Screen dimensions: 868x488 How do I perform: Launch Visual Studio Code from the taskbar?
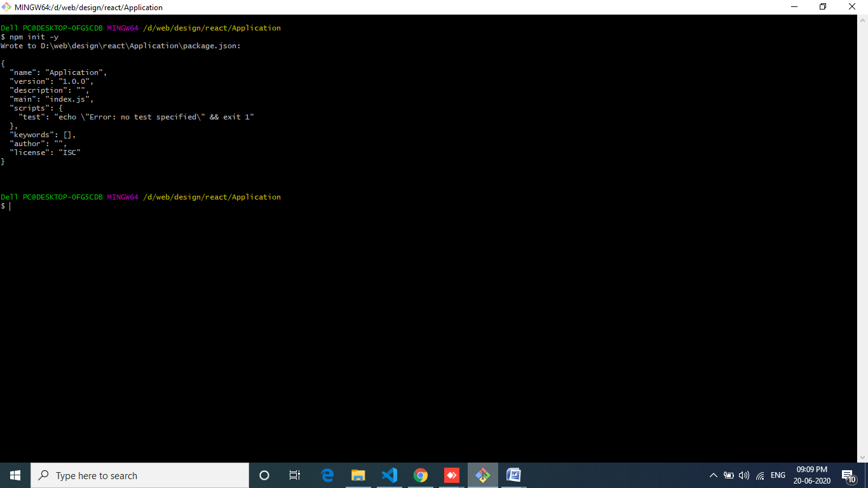(x=389, y=475)
